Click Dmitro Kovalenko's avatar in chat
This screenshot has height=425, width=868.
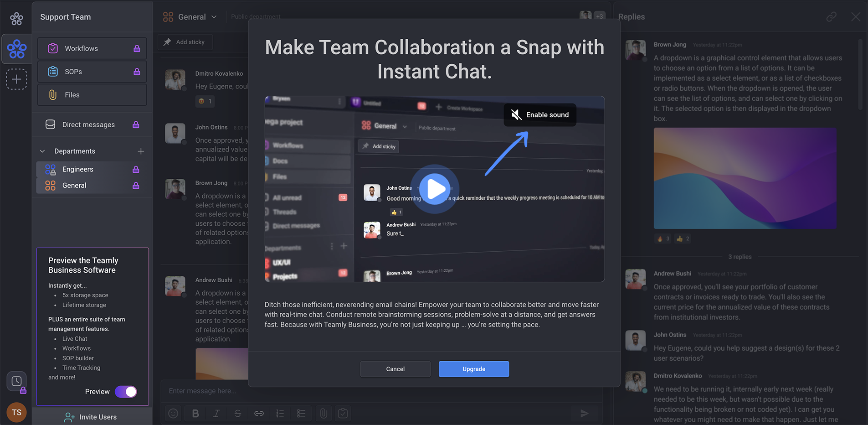pos(175,79)
